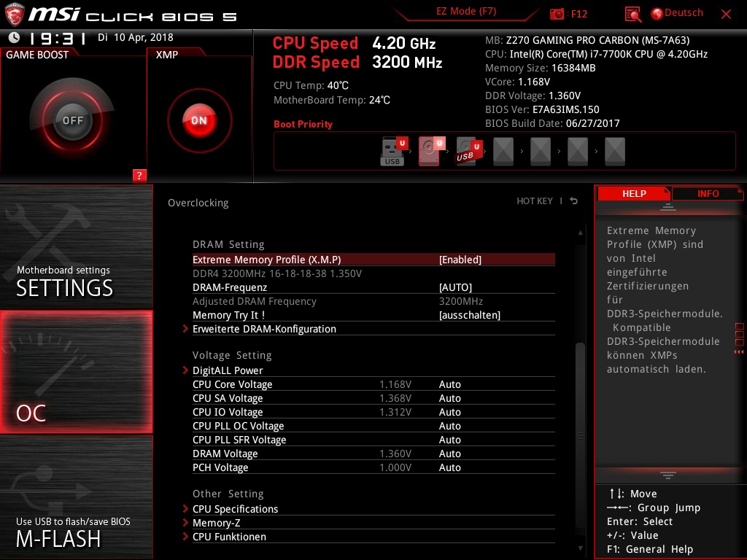Expand CPU Specifications submenu
Image resolution: width=747 pixels, height=560 pixels.
(x=235, y=509)
